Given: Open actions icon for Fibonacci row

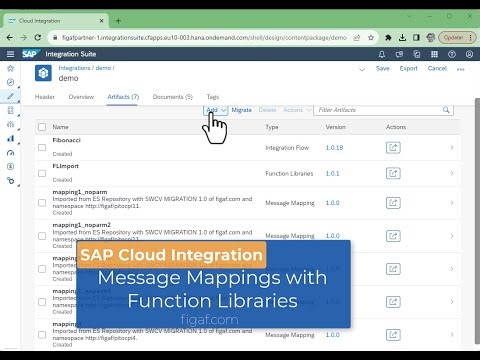Looking at the screenshot, I should (393, 148).
